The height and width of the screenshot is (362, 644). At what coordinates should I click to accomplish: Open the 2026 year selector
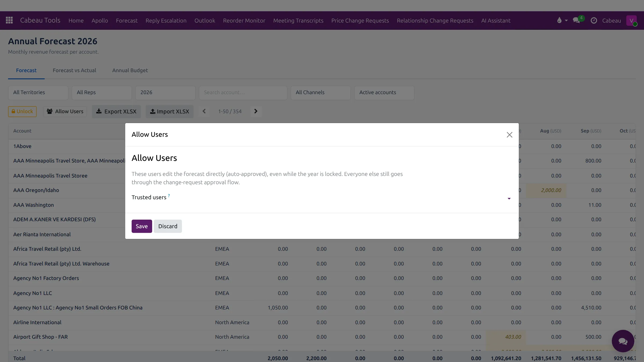pos(165,93)
